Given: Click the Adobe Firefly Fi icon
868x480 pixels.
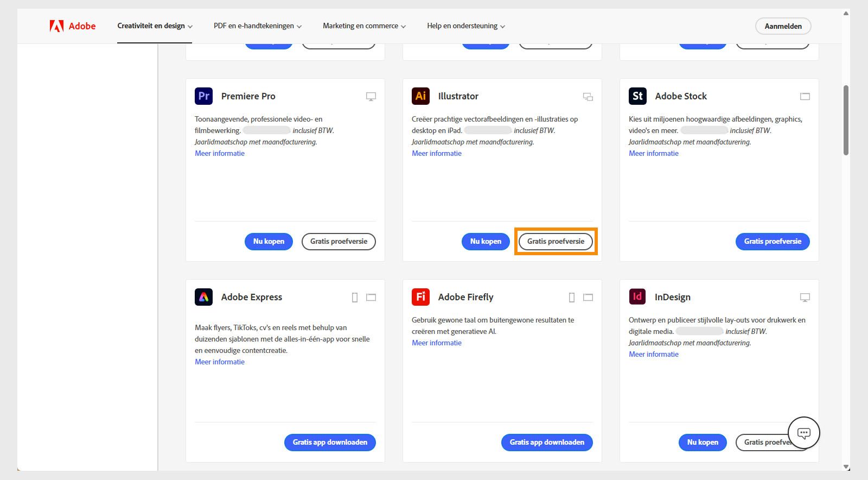Looking at the screenshot, I should pyautogui.click(x=420, y=297).
